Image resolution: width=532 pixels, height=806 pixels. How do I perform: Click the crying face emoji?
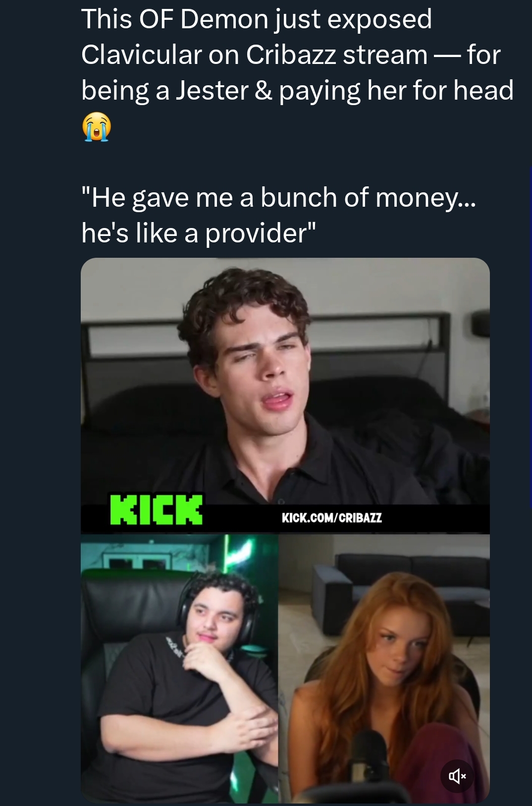click(96, 127)
